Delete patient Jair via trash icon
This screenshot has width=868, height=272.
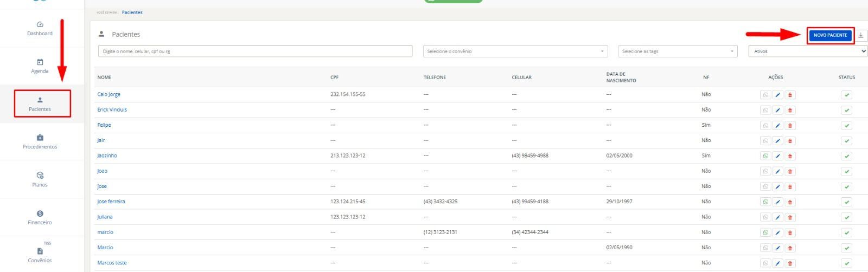790,141
